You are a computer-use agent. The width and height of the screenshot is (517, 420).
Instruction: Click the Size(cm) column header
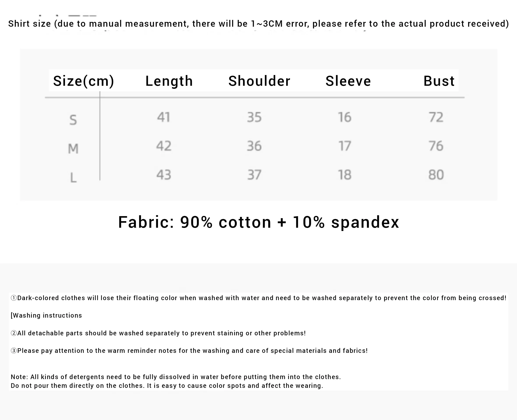[83, 81]
